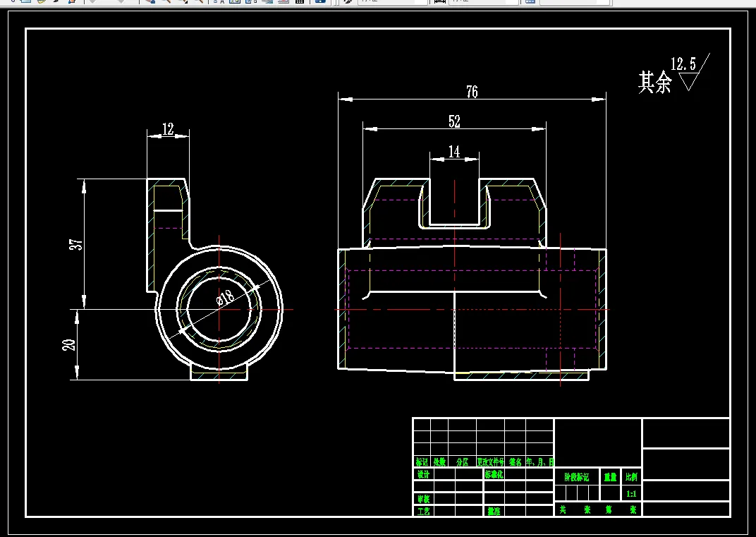Select the 20 vertical dimension text
This screenshot has height=537, width=756.
pos(69,344)
